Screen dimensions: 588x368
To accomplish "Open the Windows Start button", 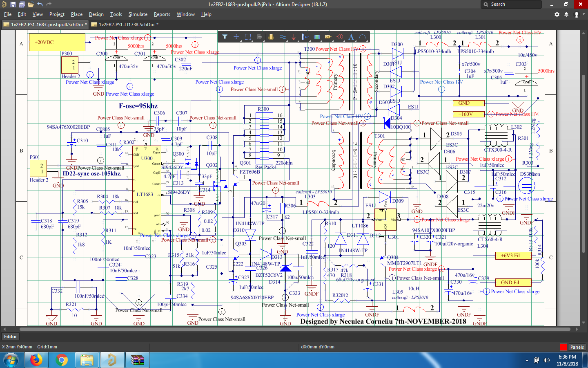I will 11,360.
